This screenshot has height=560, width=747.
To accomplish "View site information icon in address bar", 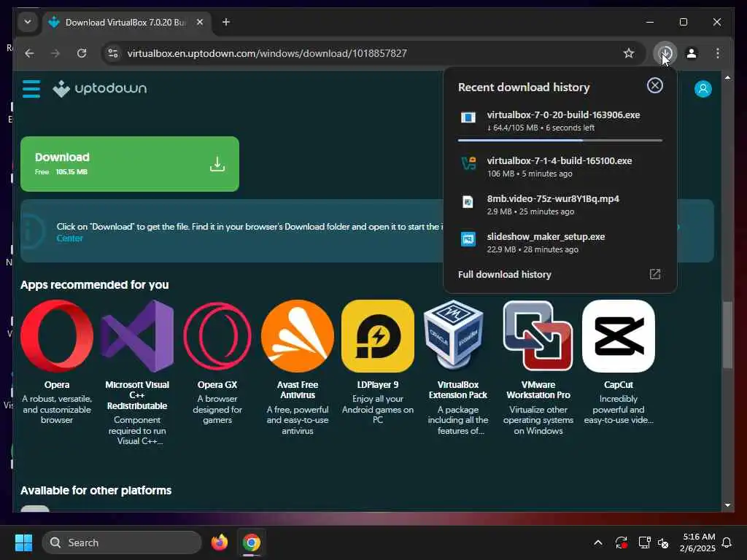I will pos(113,52).
